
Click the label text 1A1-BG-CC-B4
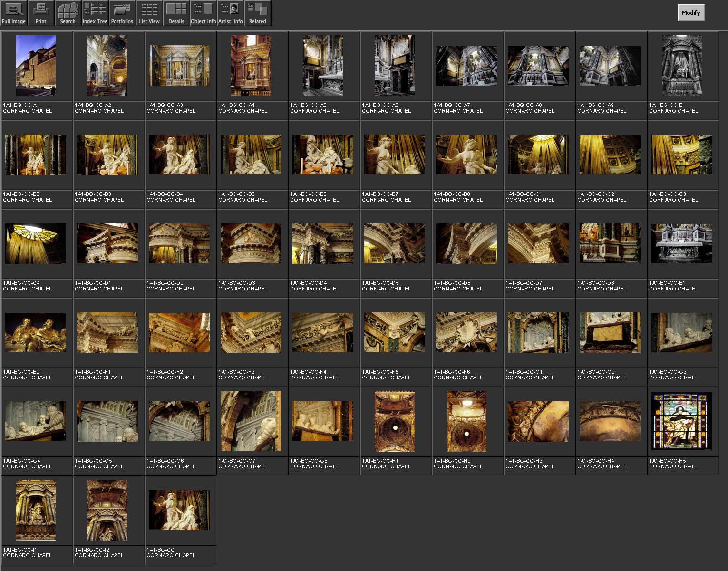(165, 194)
